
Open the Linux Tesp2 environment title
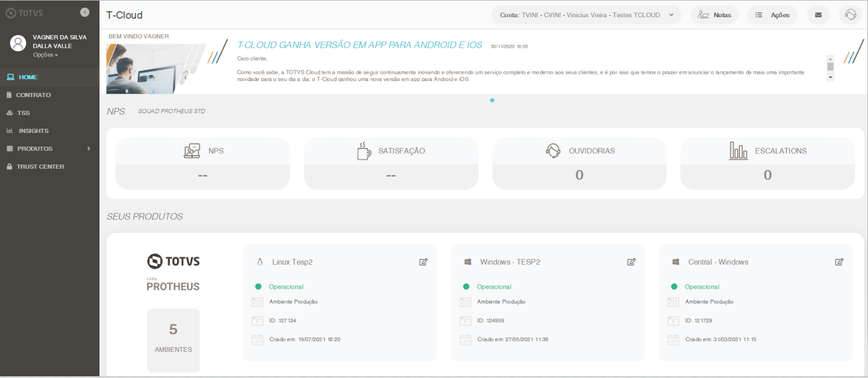[x=293, y=262]
